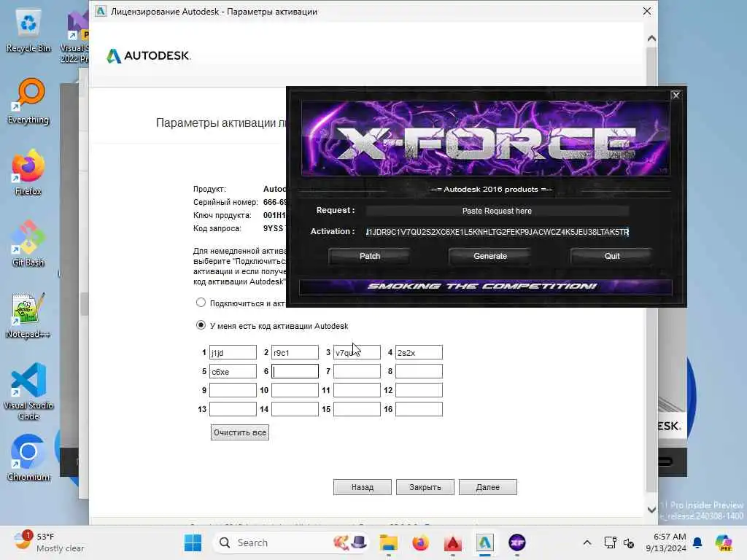Open the Recycle Bin desktop icon
The height and width of the screenshot is (560, 747).
(x=28, y=31)
